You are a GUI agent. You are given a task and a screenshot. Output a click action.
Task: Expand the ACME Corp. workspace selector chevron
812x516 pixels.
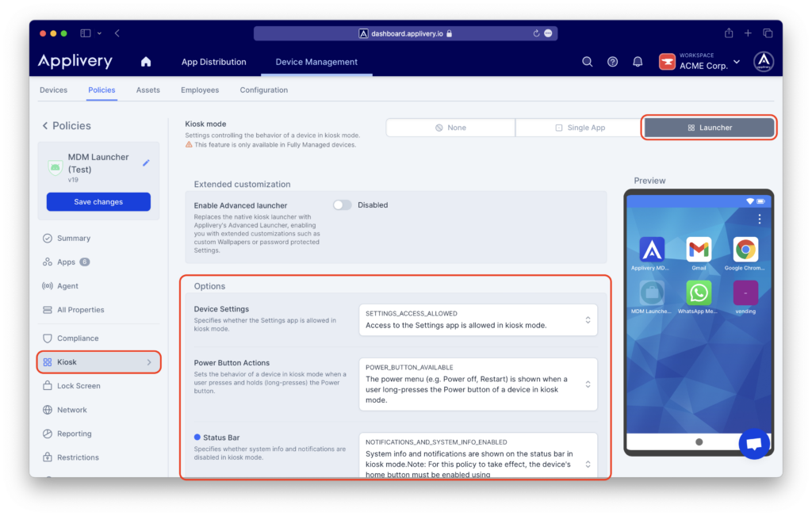(737, 62)
